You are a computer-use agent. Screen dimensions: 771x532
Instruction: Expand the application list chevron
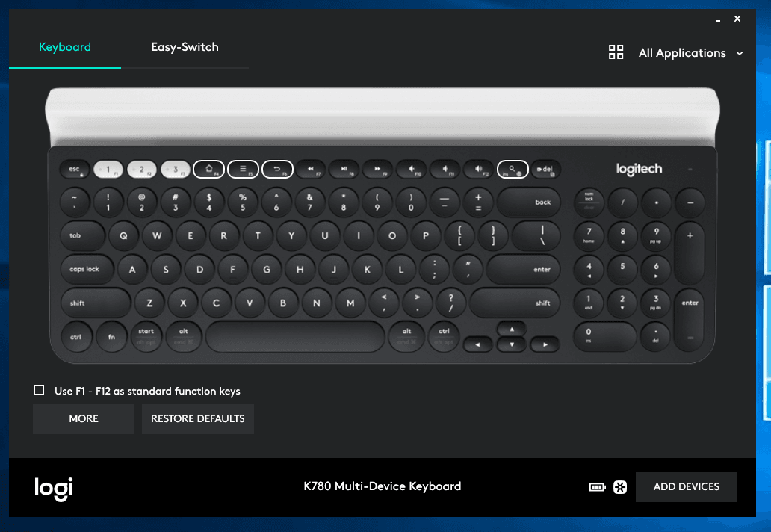tap(740, 53)
